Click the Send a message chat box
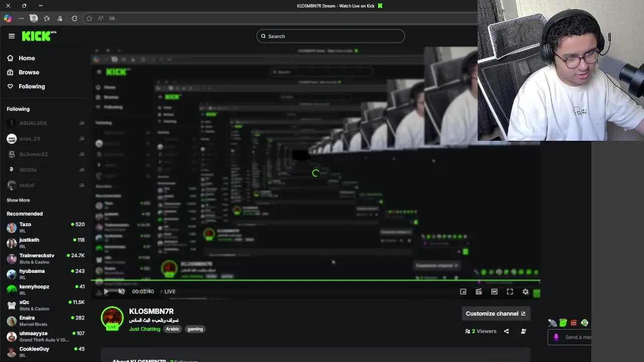This screenshot has height=362, width=644. coord(570,337)
